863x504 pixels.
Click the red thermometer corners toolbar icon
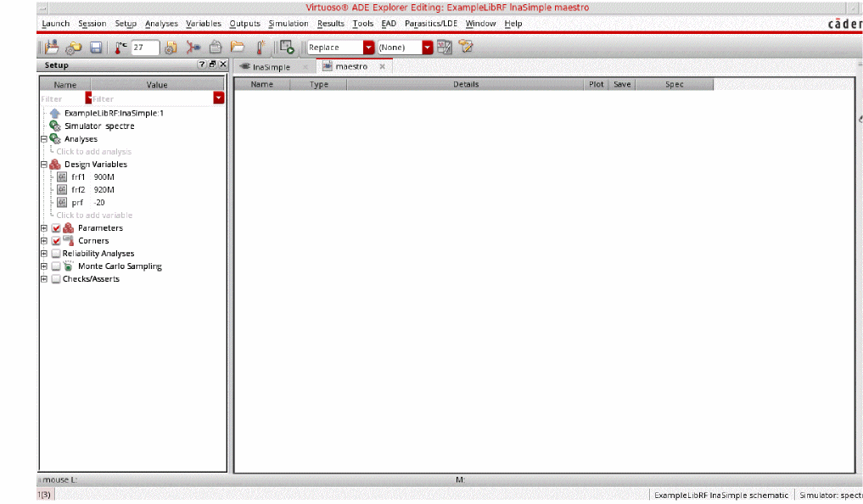tap(261, 48)
